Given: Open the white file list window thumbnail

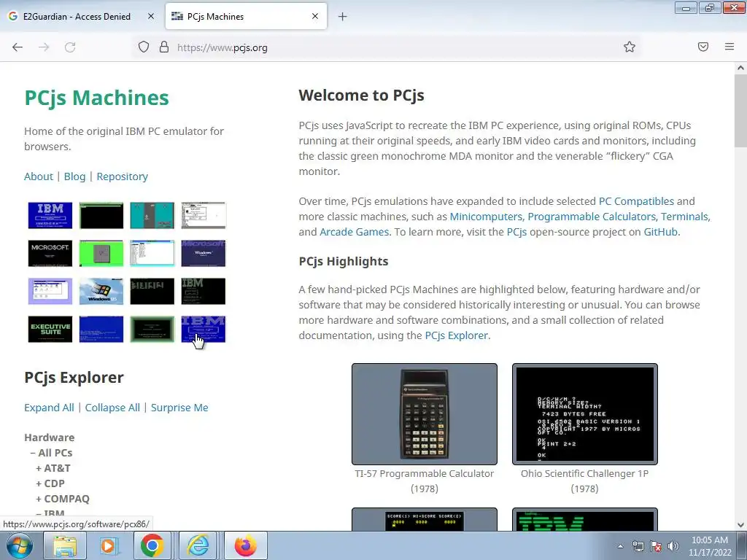Looking at the screenshot, I should 152,253.
